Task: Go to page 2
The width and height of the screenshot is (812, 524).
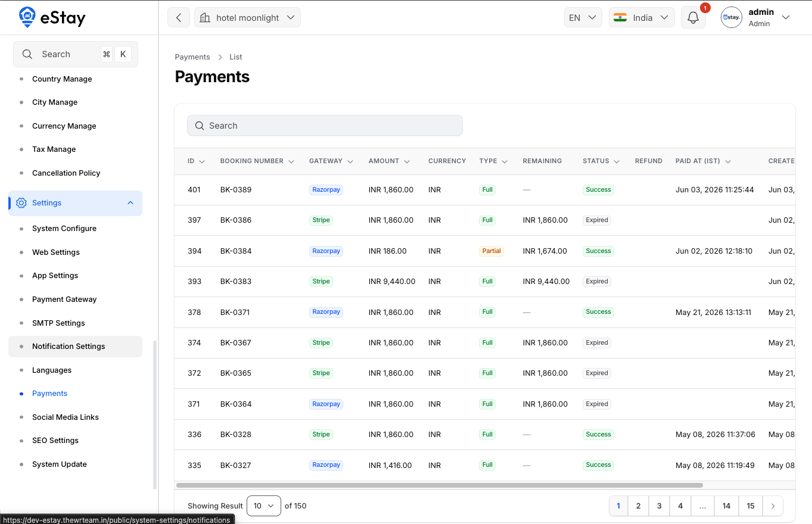Action: pyautogui.click(x=638, y=506)
